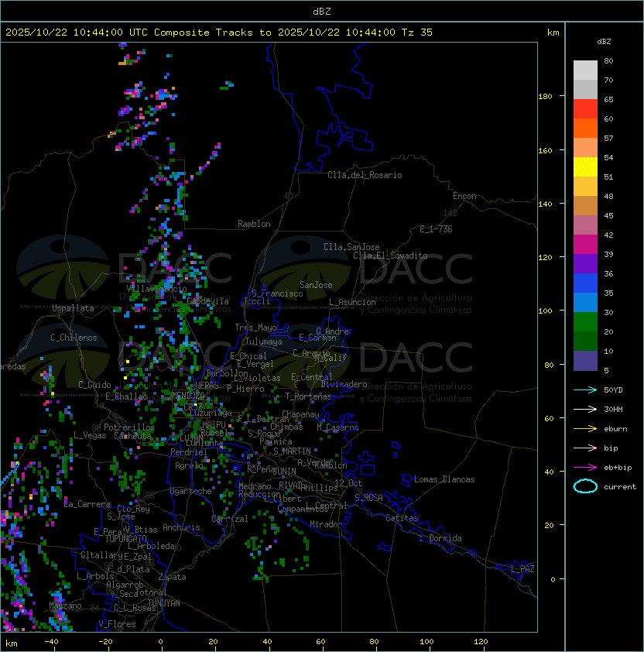Click the TUNUYAN map label

164,603
